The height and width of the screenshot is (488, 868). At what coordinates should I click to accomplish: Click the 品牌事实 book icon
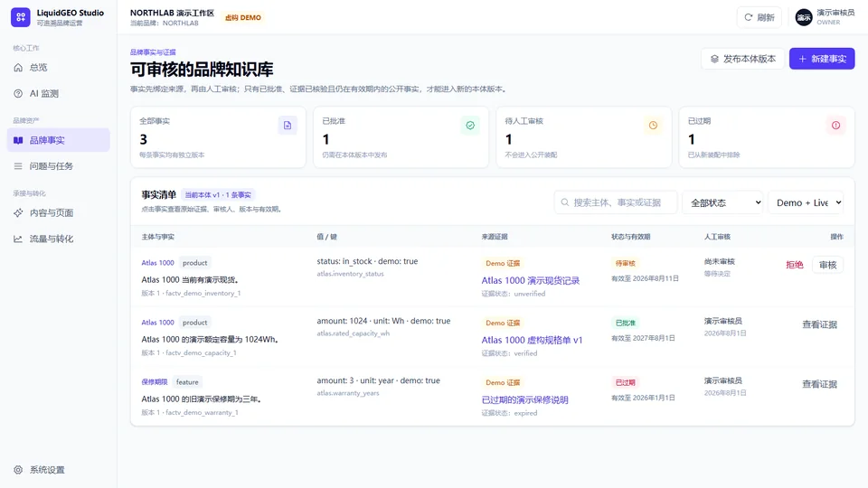[x=18, y=141]
